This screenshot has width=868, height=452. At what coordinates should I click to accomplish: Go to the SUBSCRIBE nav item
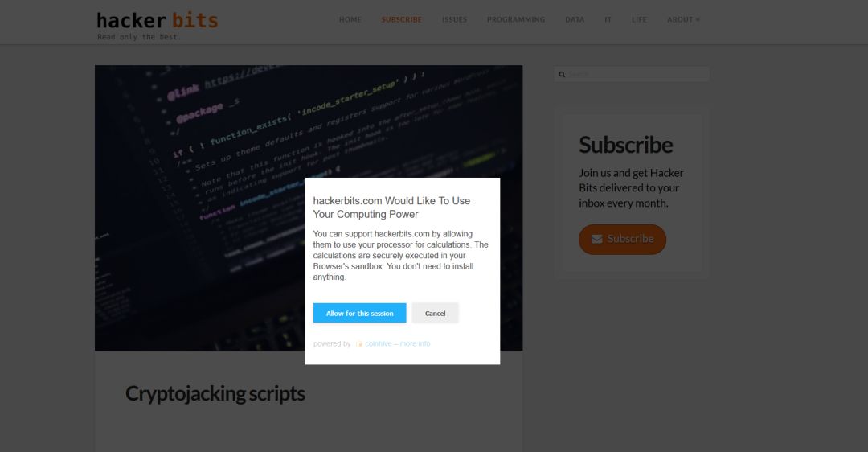pos(401,19)
